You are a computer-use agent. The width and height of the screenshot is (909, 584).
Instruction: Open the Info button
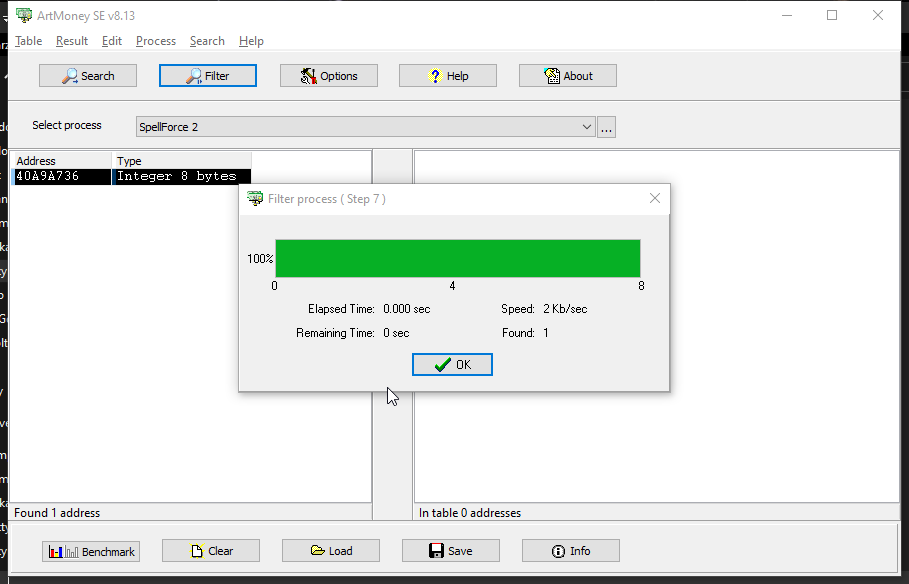pyautogui.click(x=571, y=551)
